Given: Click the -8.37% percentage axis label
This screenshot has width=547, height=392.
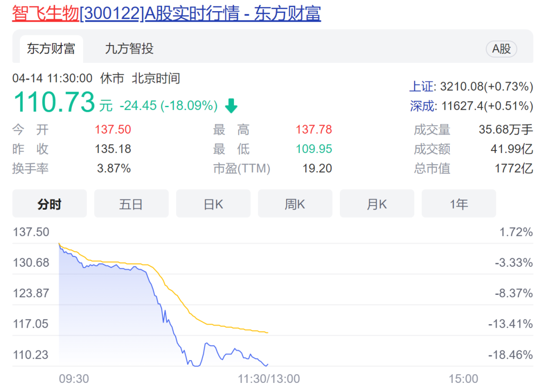Looking at the screenshot, I should point(514,293).
